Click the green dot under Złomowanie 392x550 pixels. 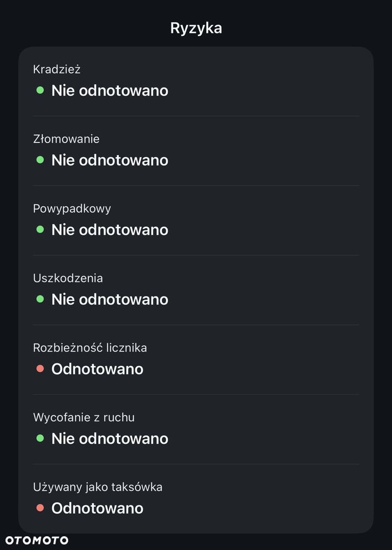coord(40,160)
